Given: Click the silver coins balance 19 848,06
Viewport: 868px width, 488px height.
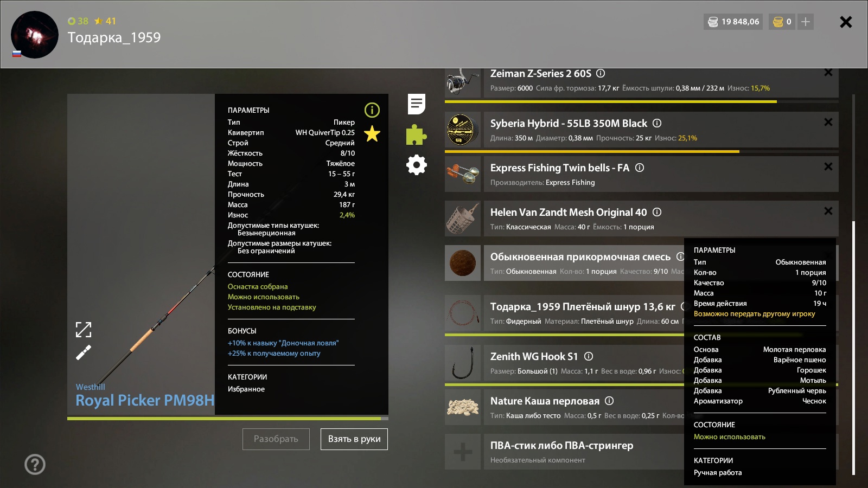Looking at the screenshot, I should coord(733,22).
